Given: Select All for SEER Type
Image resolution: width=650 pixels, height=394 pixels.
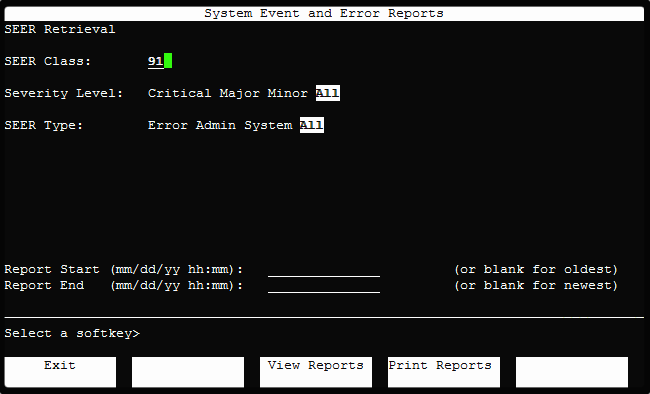Looking at the screenshot, I should [x=312, y=125].
